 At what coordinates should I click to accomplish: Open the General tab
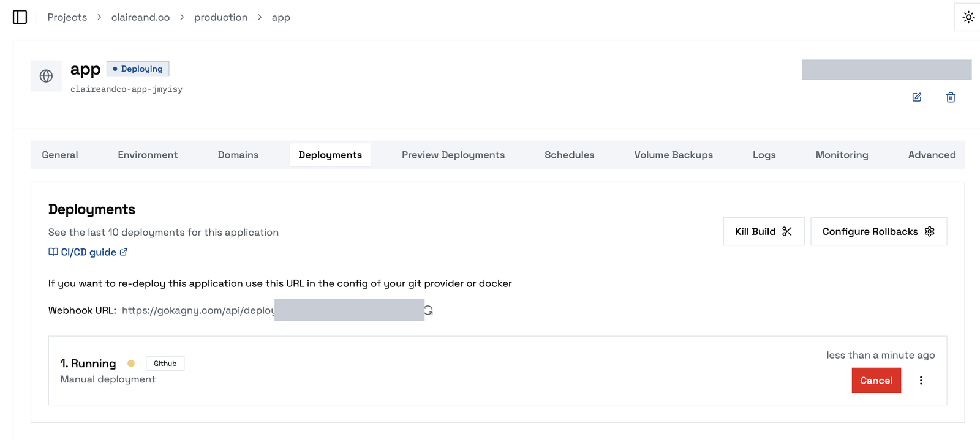[60, 155]
